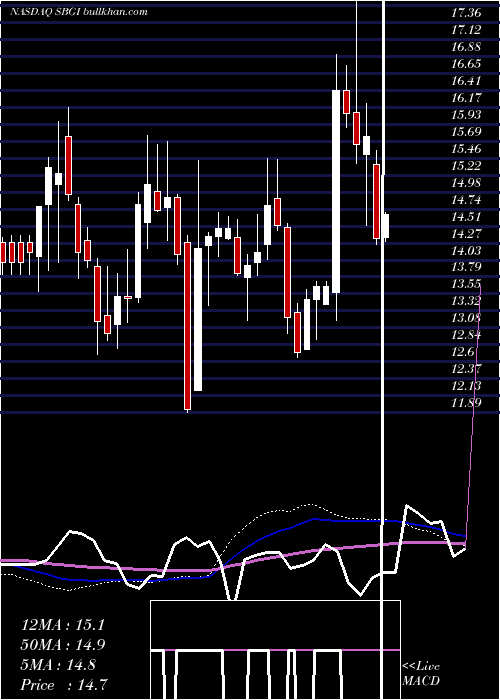Click the 50MA : 14.9 readout

pos(63,646)
